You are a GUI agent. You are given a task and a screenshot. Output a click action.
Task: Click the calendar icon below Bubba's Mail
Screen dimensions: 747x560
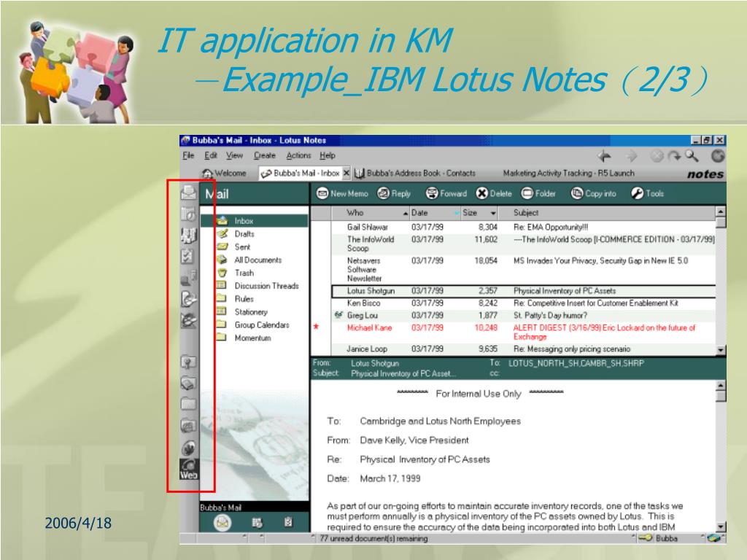point(258,523)
